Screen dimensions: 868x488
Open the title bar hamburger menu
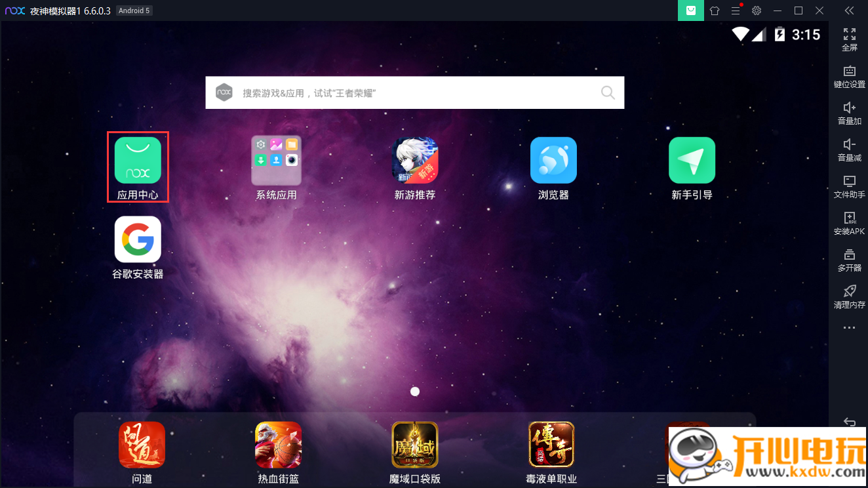(x=736, y=10)
